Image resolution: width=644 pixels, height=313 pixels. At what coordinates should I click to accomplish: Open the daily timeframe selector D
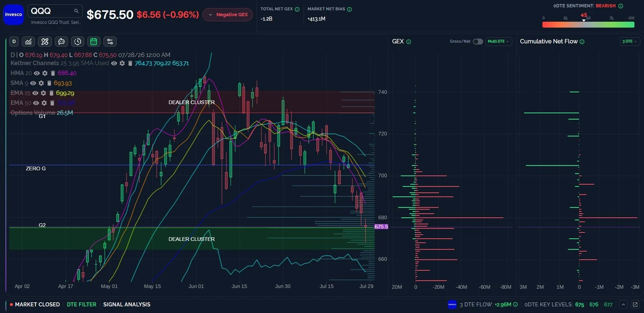tap(14, 42)
